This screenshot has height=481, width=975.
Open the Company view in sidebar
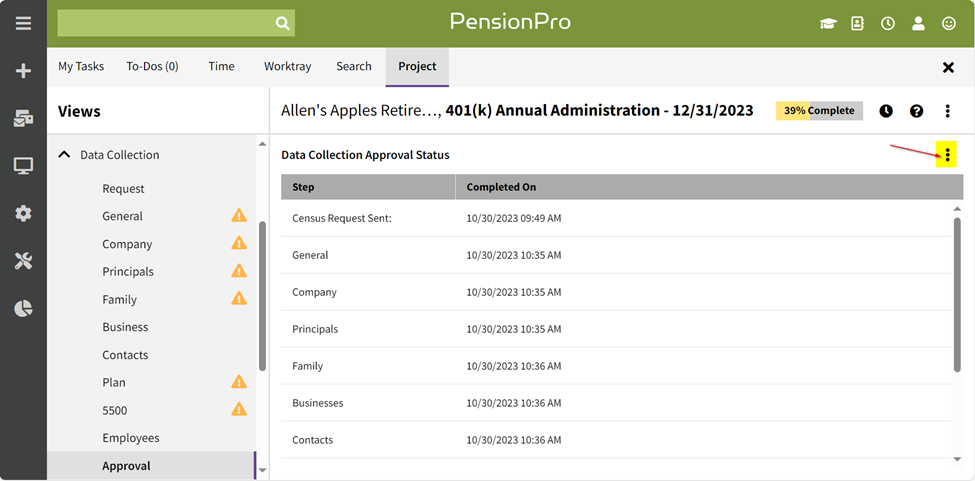(x=127, y=244)
